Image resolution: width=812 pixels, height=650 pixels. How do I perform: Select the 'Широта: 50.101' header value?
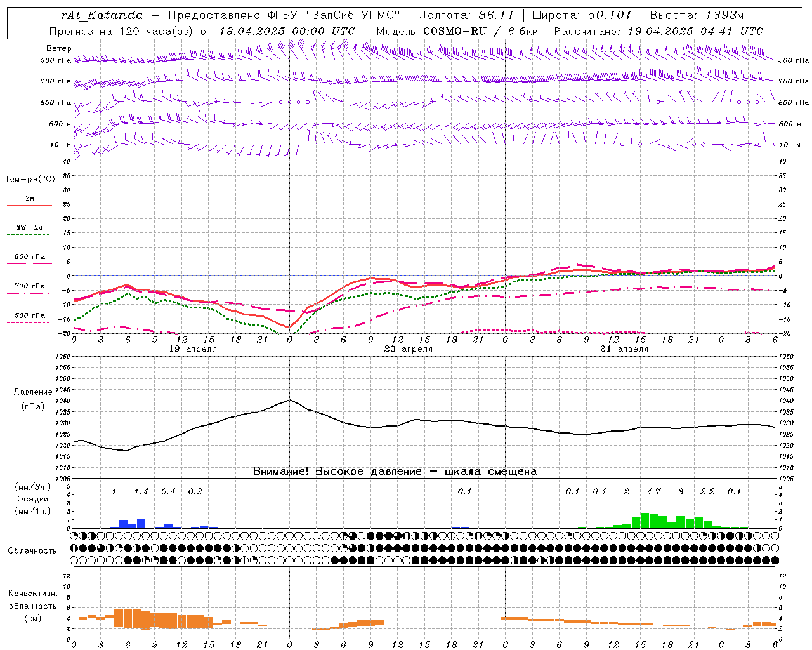pyautogui.click(x=582, y=15)
